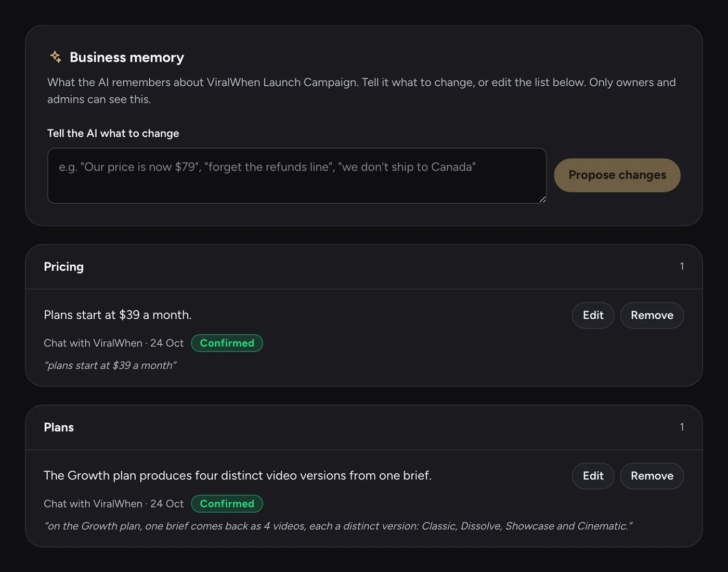This screenshot has height=572, width=728.
Task: Edit the '$39 a month' pricing memory
Action: click(593, 315)
